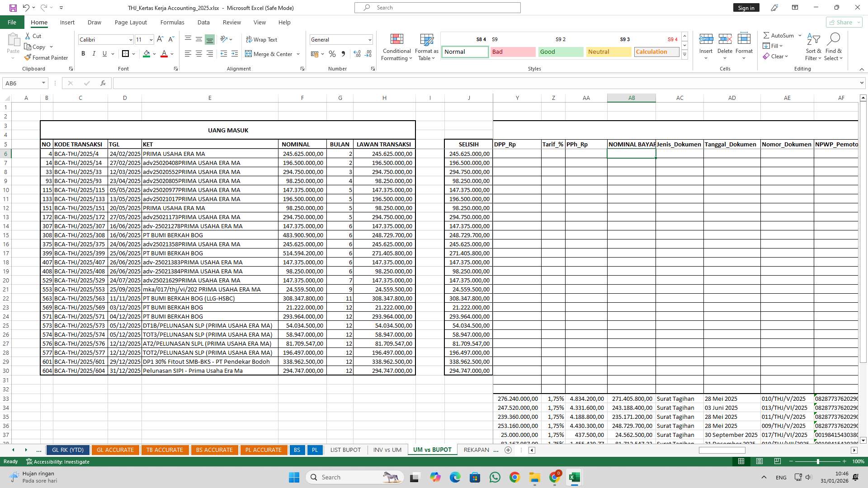868x488 pixels.
Task: Open WhatsApp from the taskbar
Action: pos(495,477)
